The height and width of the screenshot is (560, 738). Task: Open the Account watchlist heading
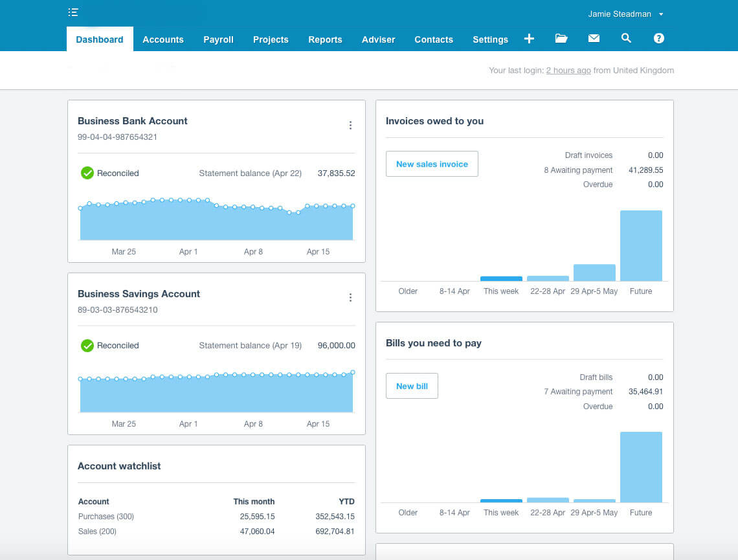119,466
